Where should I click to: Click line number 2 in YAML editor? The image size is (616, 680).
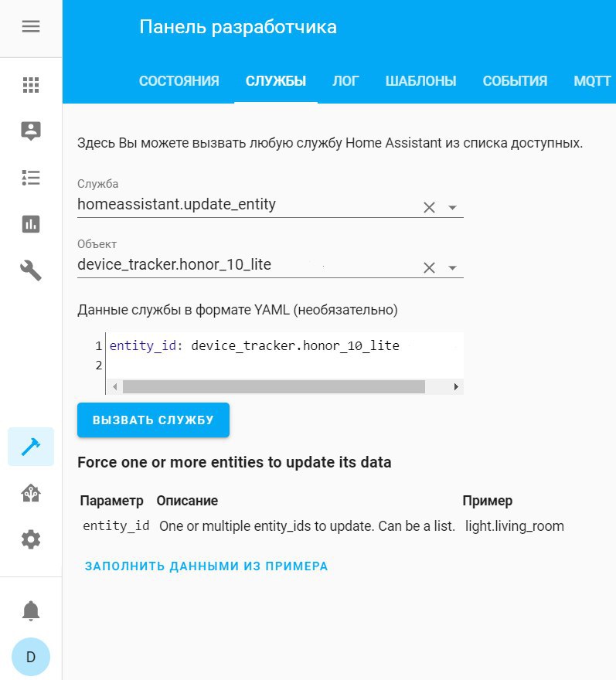(99, 365)
